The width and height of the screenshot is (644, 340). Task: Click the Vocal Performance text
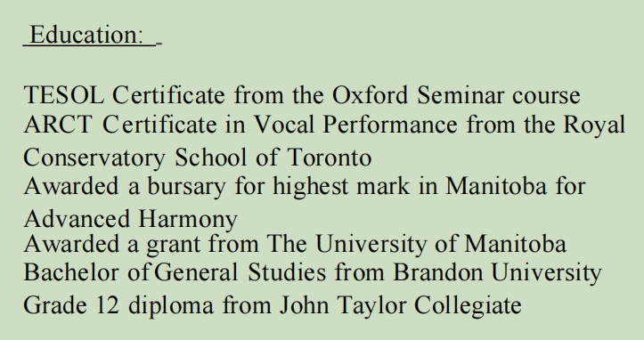pyautogui.click(x=355, y=124)
